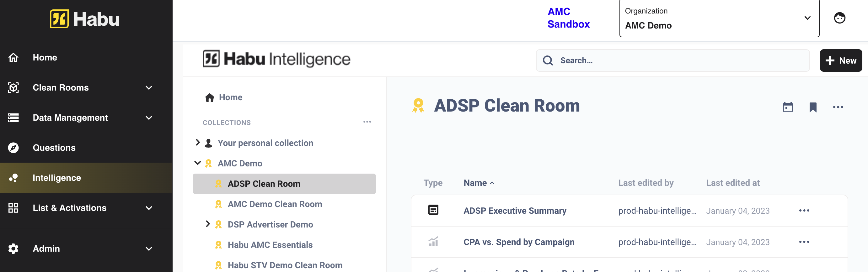Click the Data Management stack icon
Screen dimensions: 868x272
(x=13, y=118)
